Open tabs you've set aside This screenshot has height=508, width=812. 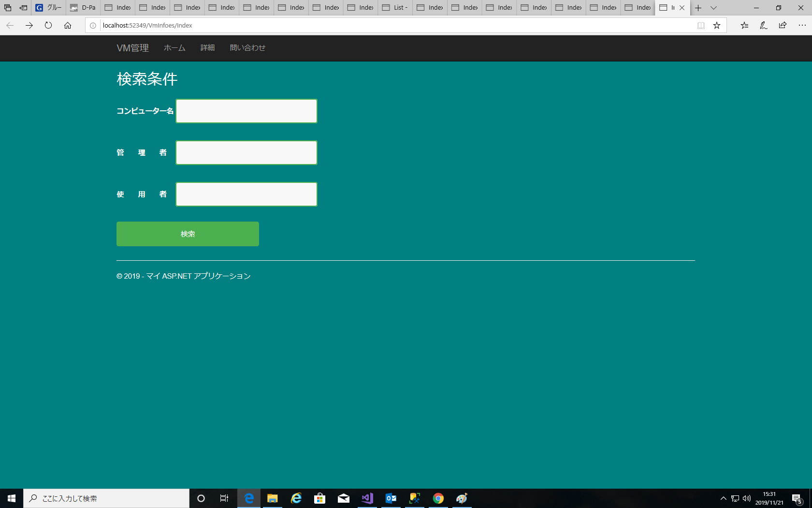point(8,8)
